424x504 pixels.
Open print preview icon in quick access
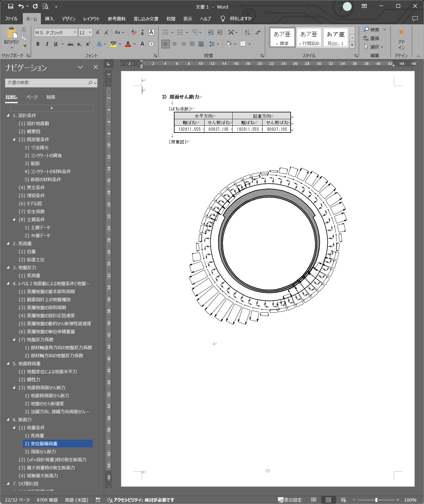[x=45, y=6]
